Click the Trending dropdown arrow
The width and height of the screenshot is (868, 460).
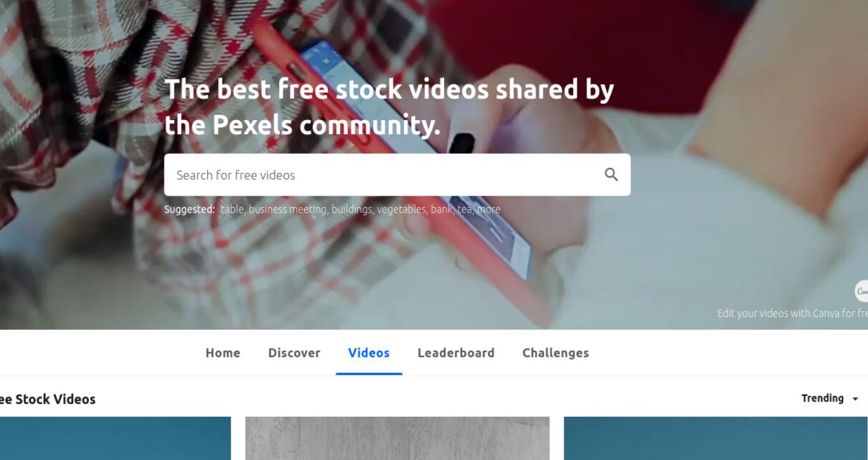pyautogui.click(x=855, y=399)
